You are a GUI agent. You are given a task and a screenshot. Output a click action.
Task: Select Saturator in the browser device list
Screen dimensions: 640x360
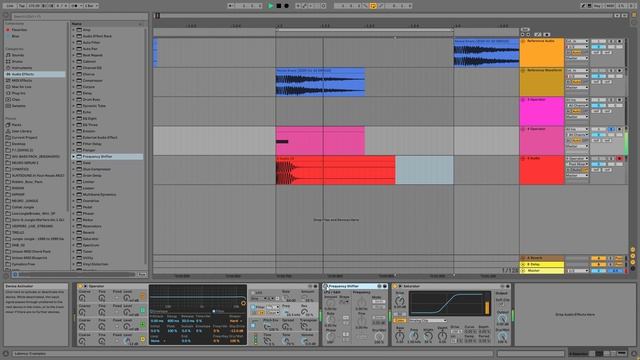tap(91, 239)
